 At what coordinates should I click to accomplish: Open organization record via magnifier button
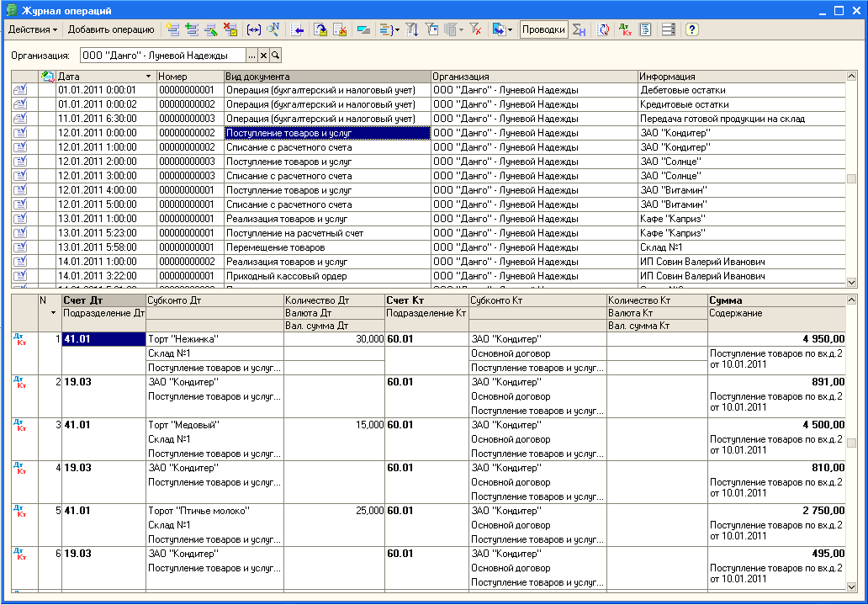(275, 56)
